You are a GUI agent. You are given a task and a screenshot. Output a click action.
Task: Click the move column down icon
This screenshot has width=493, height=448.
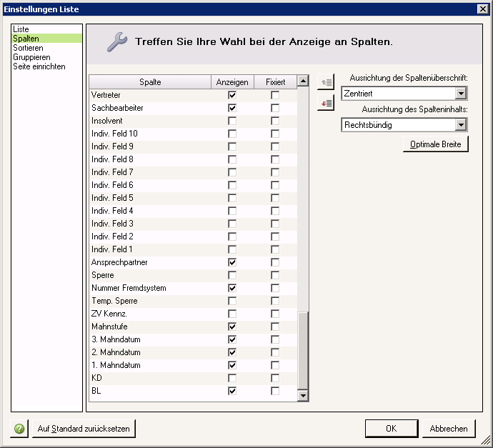point(326,103)
